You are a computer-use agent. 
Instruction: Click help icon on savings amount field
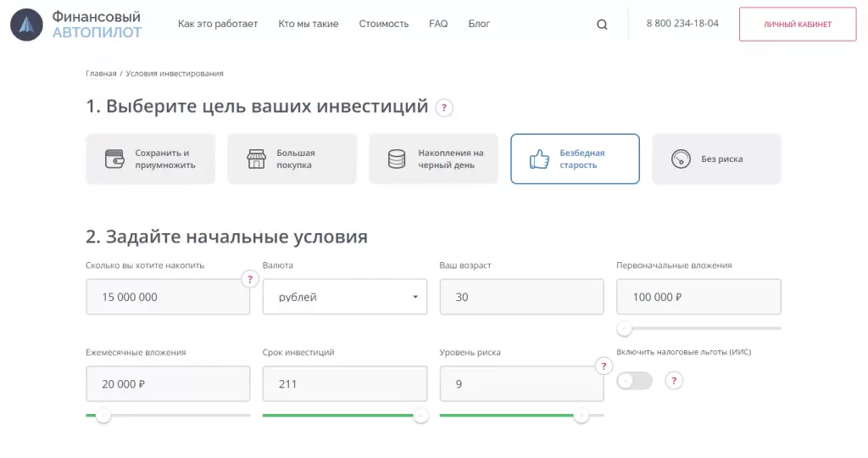(x=249, y=279)
